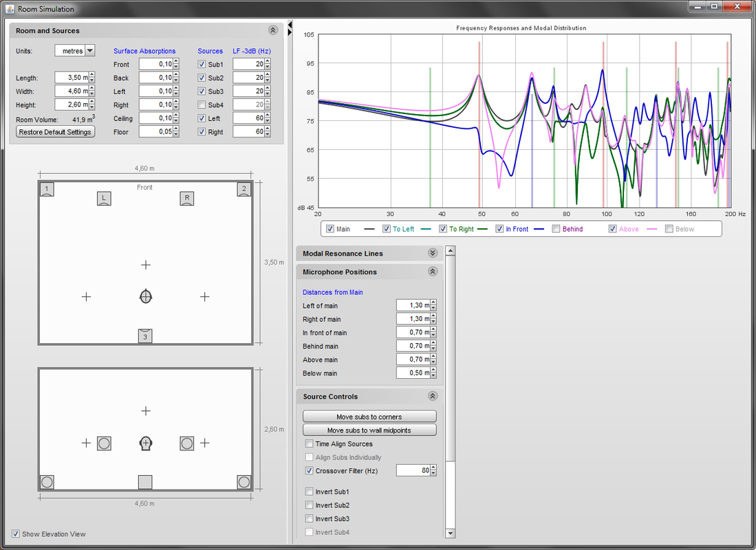Click the panel divider collapse arrows

pyautogui.click(x=290, y=28)
